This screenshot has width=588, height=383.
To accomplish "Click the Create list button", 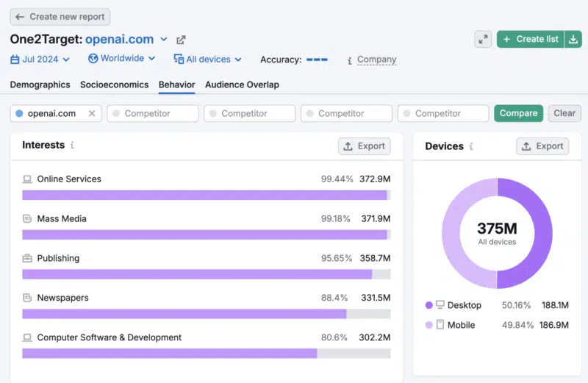I will [531, 39].
